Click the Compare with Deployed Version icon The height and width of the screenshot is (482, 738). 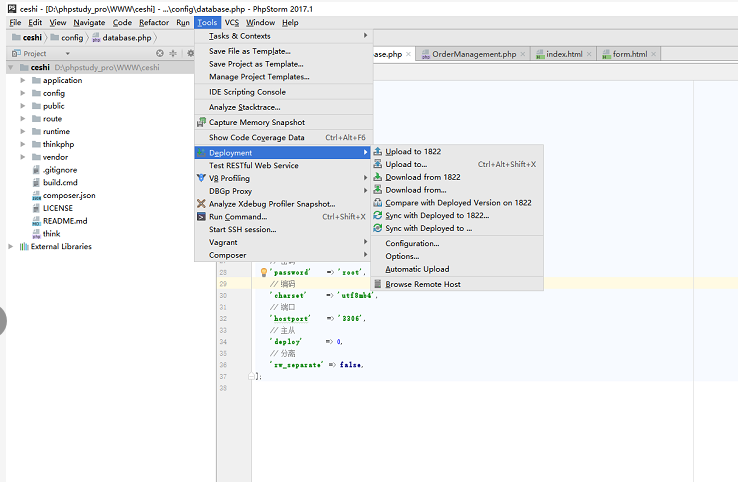click(377, 202)
